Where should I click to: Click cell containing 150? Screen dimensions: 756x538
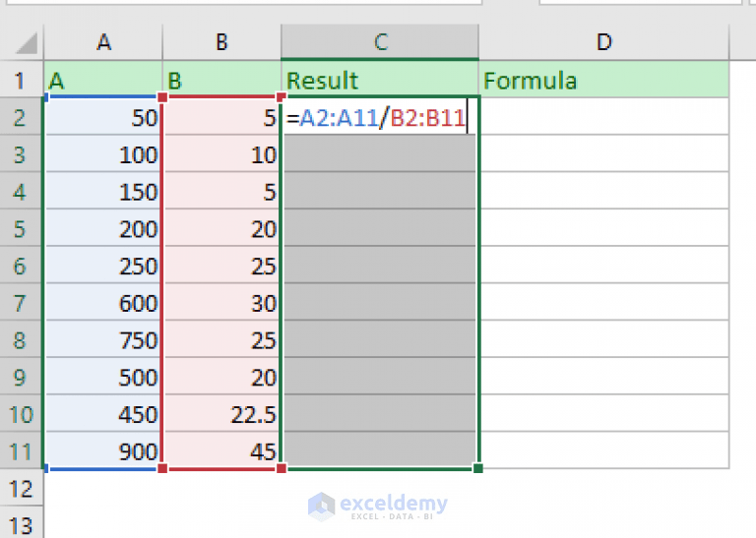(103, 191)
